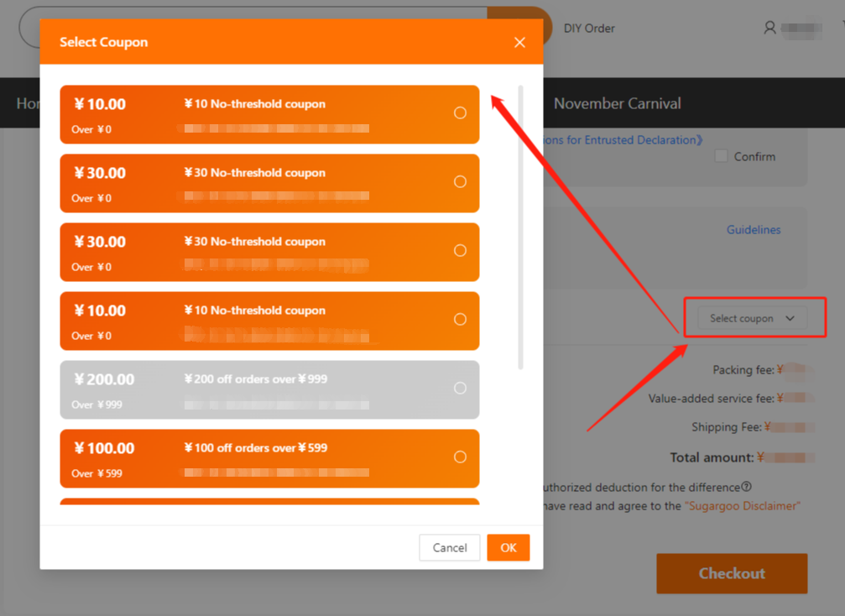Viewport: 845px width, 616px height.
Task: Select the first ¥10 No-threshold coupon radio
Action: [x=460, y=112]
